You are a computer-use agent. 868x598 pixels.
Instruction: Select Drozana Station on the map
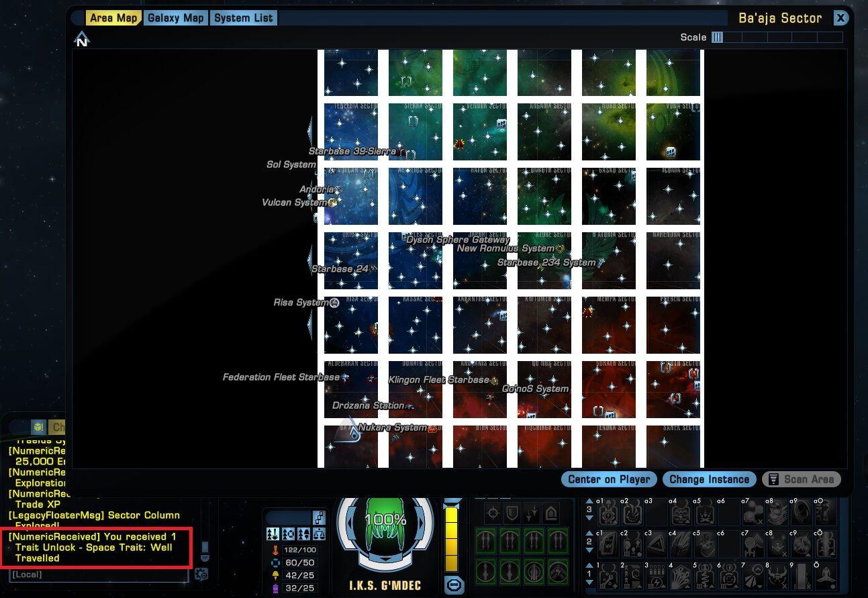(x=368, y=405)
